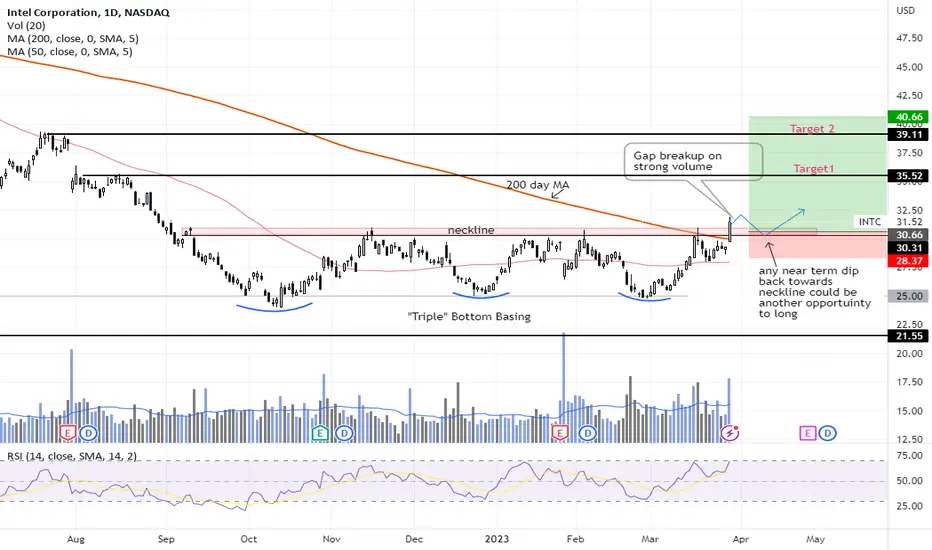Click the purple lightning event icon
This screenshot has width=932, height=550.
tap(730, 433)
